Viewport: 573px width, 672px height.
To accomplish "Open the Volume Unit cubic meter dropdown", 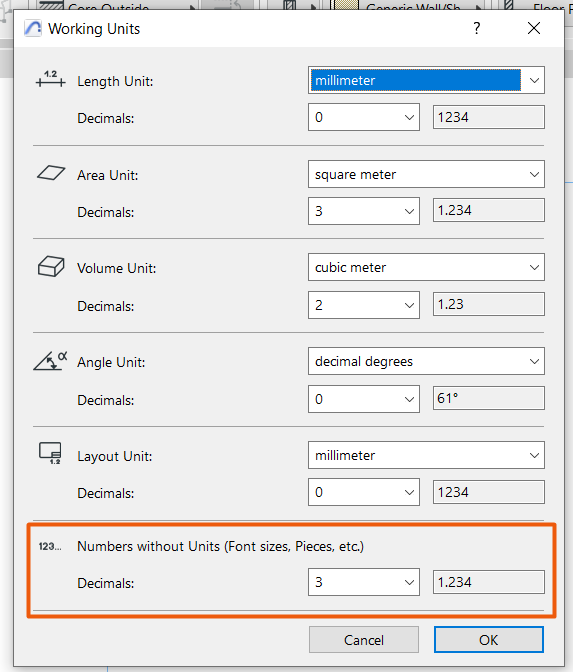I will 426,267.
